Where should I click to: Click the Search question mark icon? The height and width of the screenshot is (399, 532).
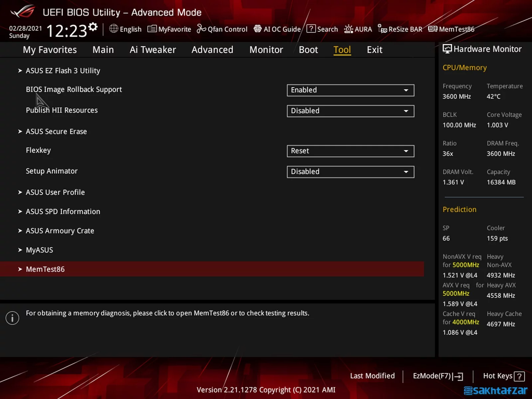pos(311,29)
